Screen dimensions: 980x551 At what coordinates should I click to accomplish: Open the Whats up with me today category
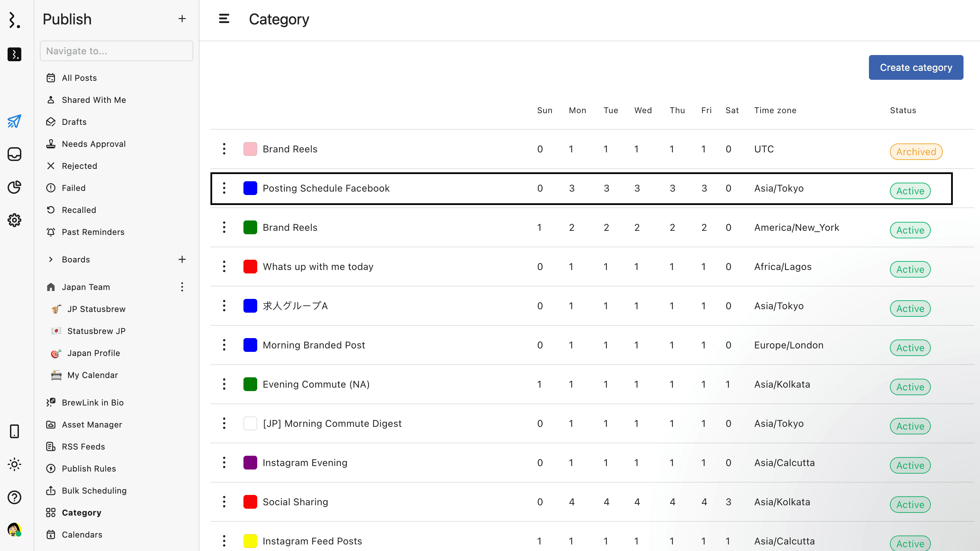coord(318,266)
